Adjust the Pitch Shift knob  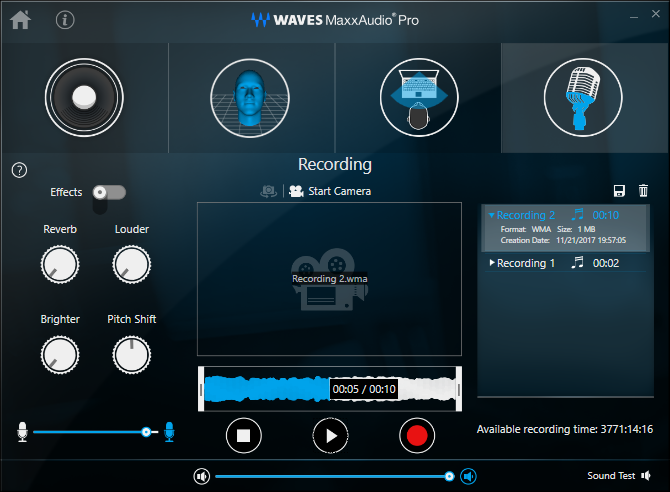(132, 355)
